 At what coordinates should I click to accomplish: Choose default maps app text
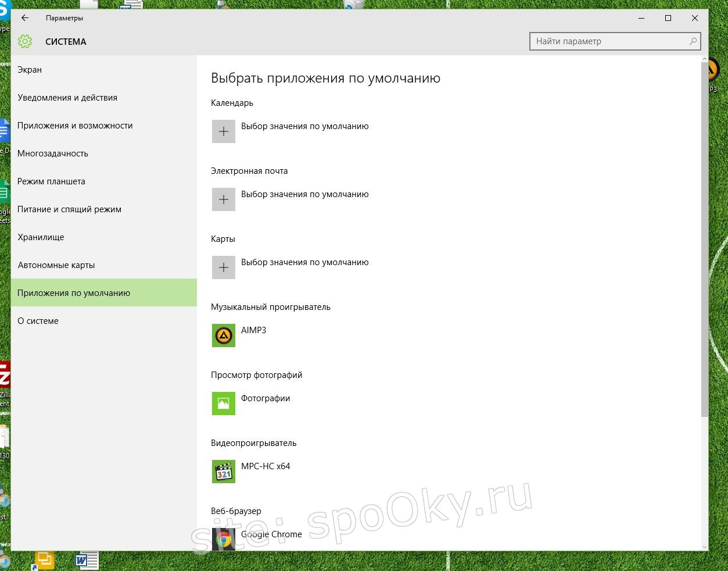tap(305, 262)
